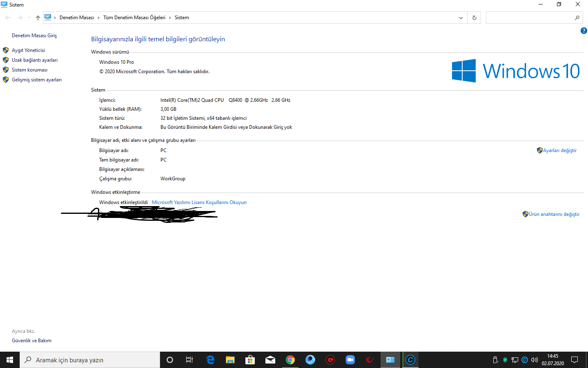Go to Denetim Masası Giriş
Screen dimensions: 588x368
(x=34, y=36)
